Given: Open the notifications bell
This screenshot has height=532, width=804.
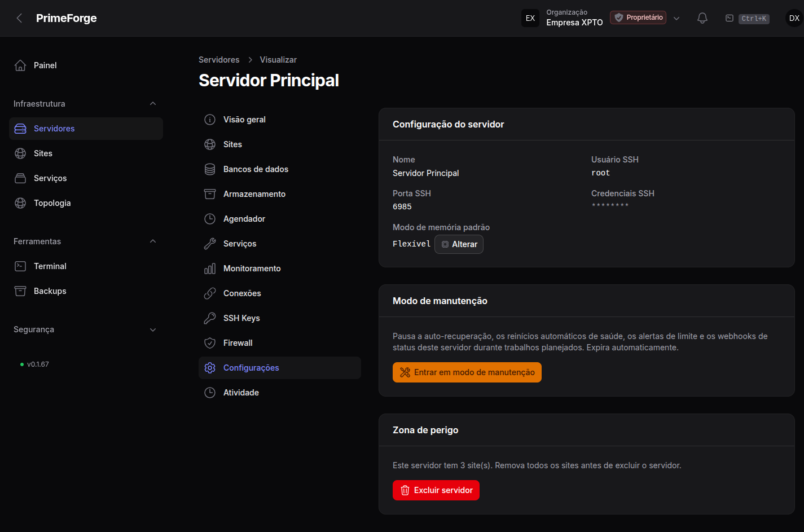Looking at the screenshot, I should point(702,18).
